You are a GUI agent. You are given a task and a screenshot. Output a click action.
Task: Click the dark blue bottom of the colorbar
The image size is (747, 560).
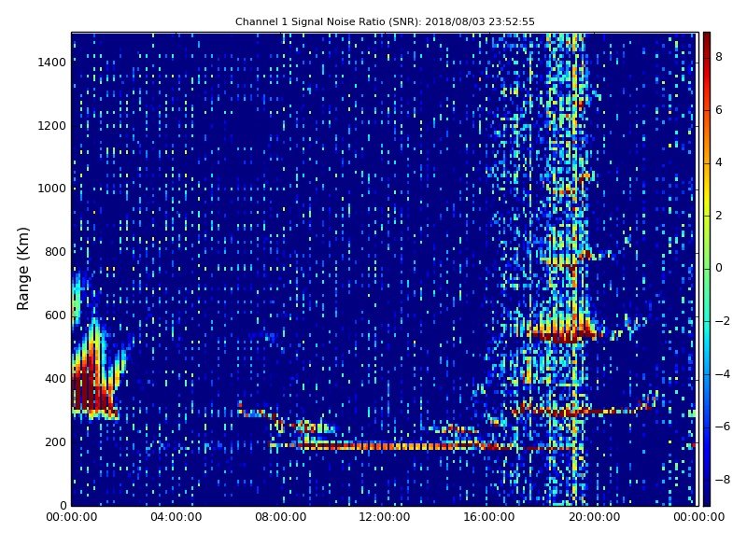707,499
